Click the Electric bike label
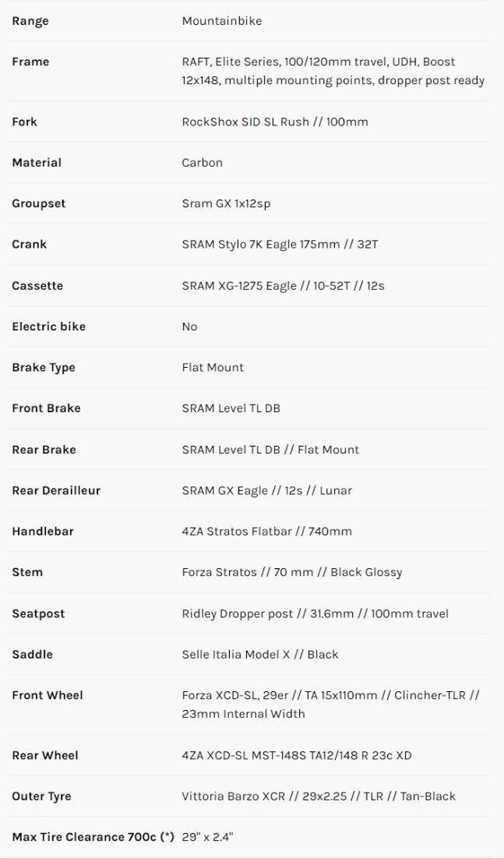Image resolution: width=504 pixels, height=858 pixels. [x=48, y=327]
